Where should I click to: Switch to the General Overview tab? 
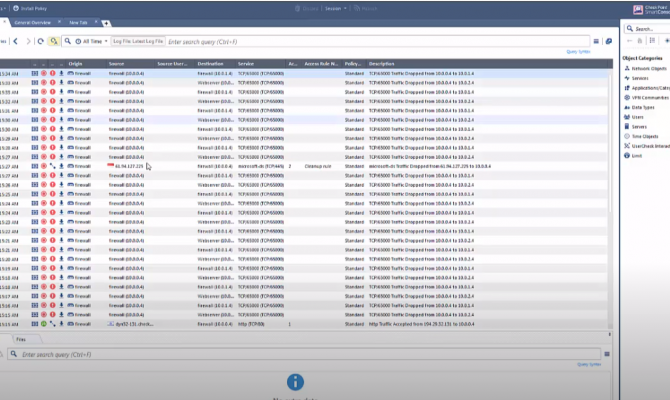[33, 22]
